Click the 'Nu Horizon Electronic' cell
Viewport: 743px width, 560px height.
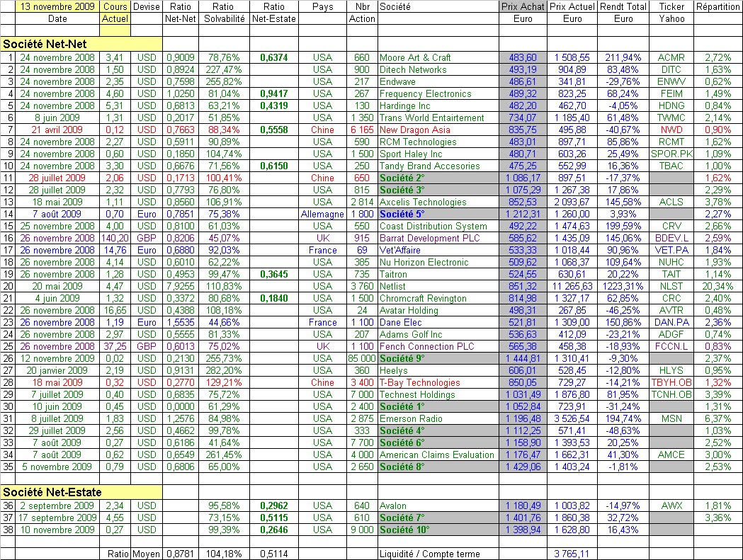click(x=438, y=262)
